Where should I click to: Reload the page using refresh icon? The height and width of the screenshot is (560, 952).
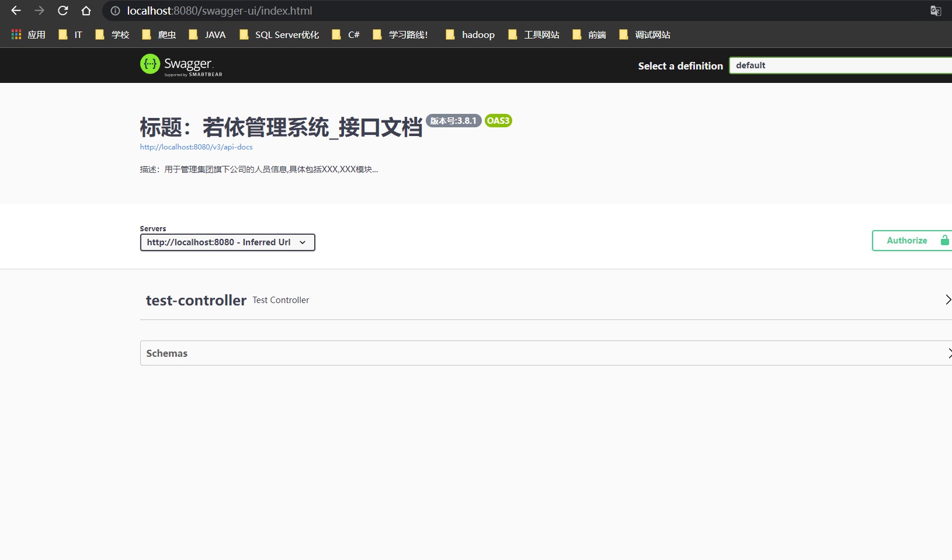[62, 11]
